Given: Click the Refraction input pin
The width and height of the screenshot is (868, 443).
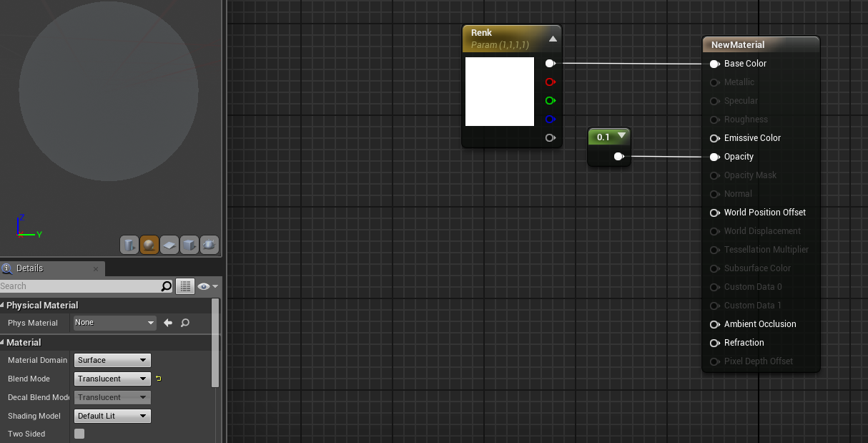Looking at the screenshot, I should pyautogui.click(x=714, y=343).
